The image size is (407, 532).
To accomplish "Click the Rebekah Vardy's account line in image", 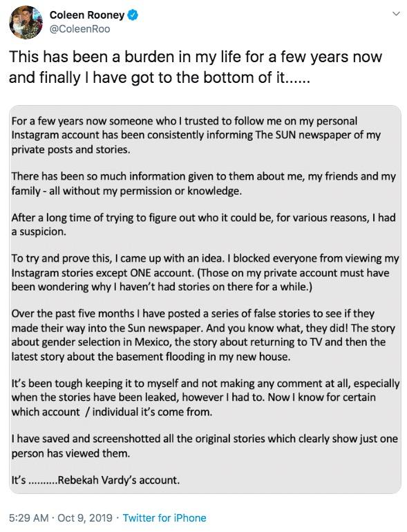I will (95, 480).
